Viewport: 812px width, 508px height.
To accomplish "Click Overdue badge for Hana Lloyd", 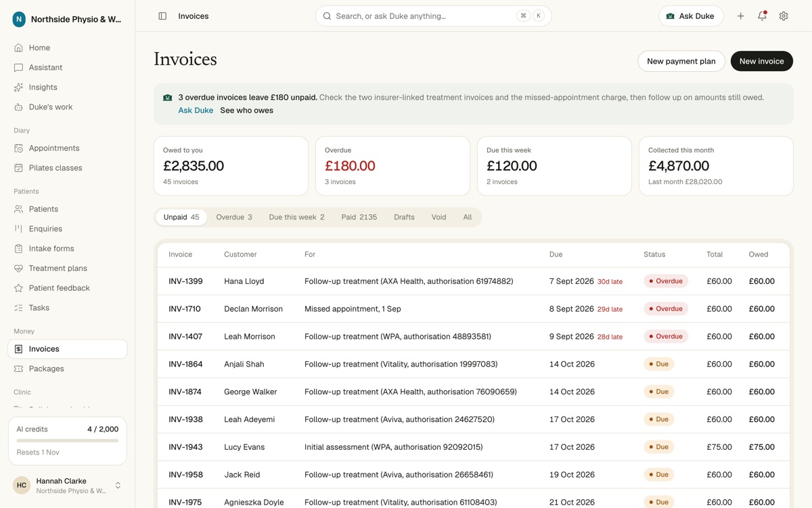I will (666, 281).
